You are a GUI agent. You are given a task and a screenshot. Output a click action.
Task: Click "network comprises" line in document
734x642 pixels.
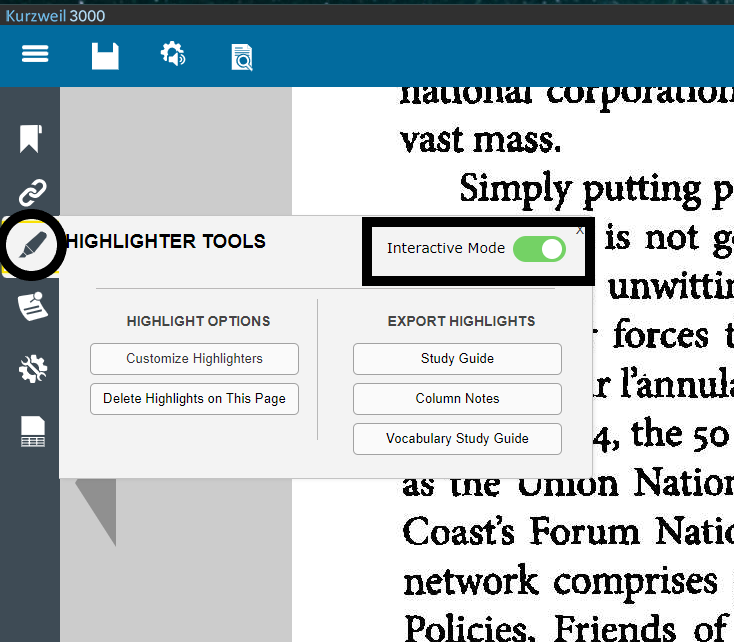pyautogui.click(x=560, y=581)
